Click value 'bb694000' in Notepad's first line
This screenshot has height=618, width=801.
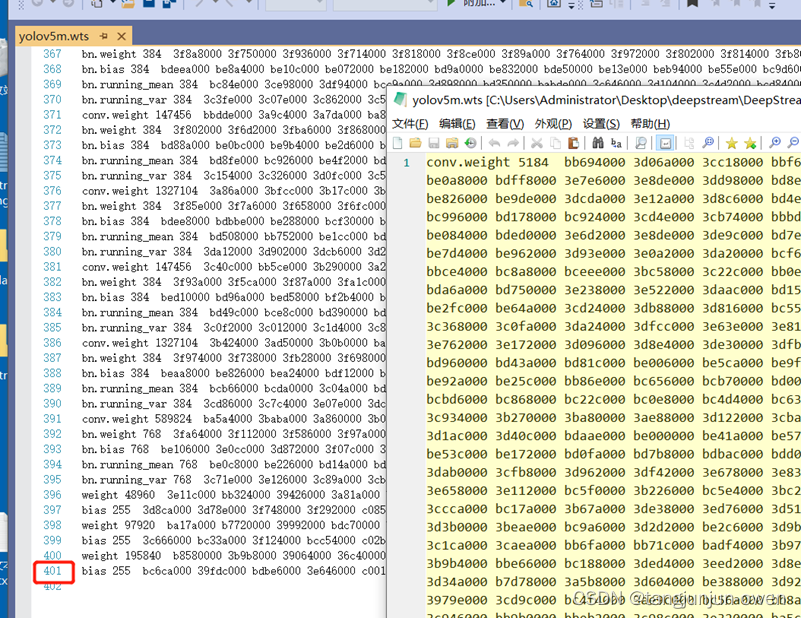pyautogui.click(x=595, y=162)
